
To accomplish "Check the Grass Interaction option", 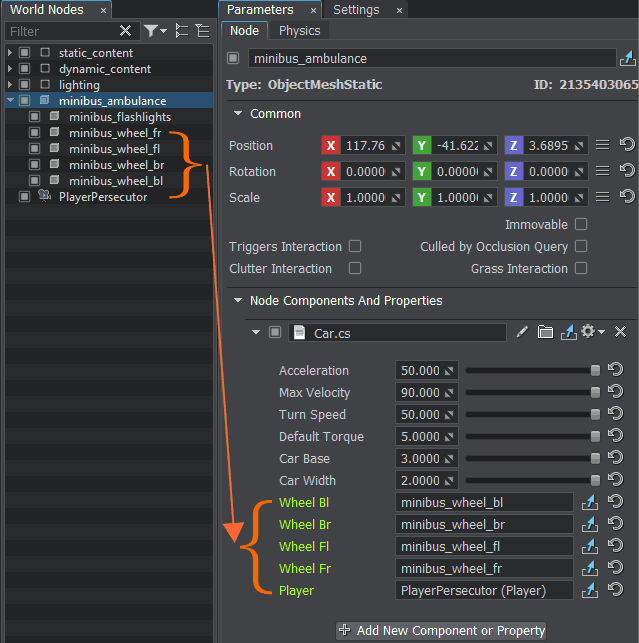I will pyautogui.click(x=581, y=268).
